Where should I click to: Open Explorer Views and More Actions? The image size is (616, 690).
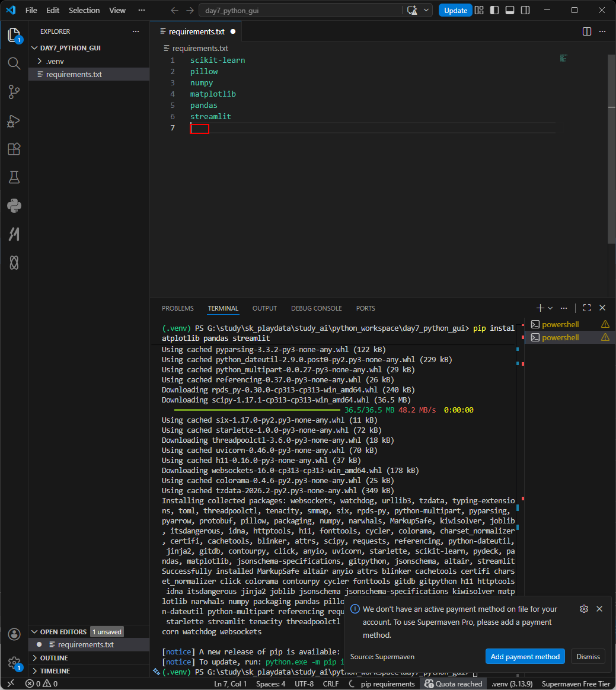tap(136, 31)
